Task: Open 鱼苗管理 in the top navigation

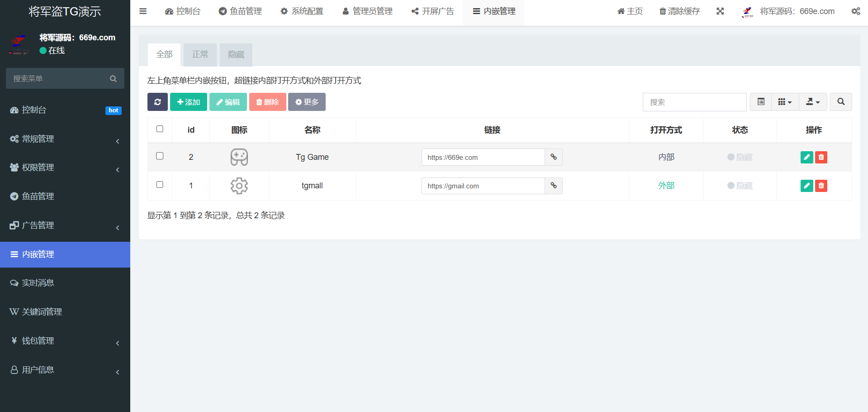Action: click(x=240, y=11)
